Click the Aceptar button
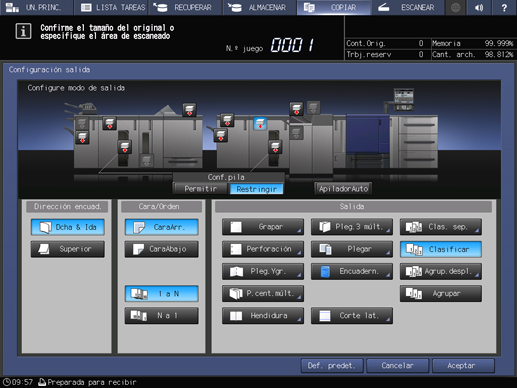This screenshot has width=517, height=388. click(463, 366)
